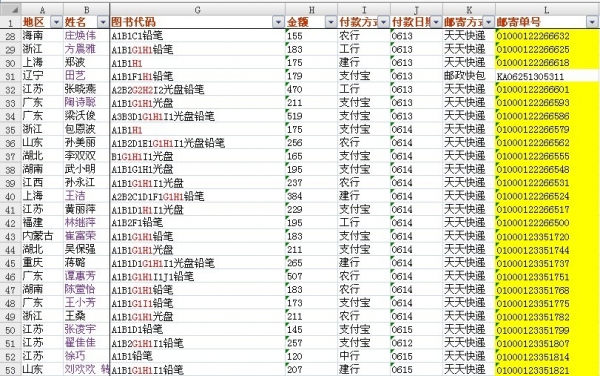Screen dimensions: 600x376
Task: Open the 邮寄方式 column filter dropdown
Action: pyautogui.click(x=489, y=22)
